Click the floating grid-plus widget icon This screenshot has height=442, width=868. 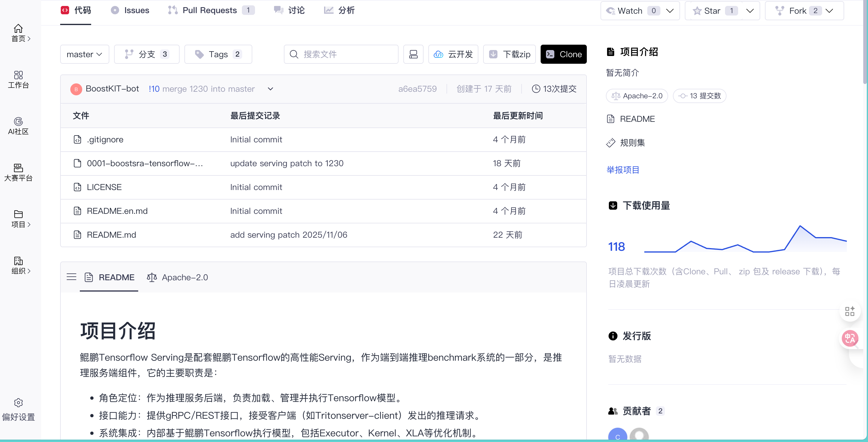(850, 311)
